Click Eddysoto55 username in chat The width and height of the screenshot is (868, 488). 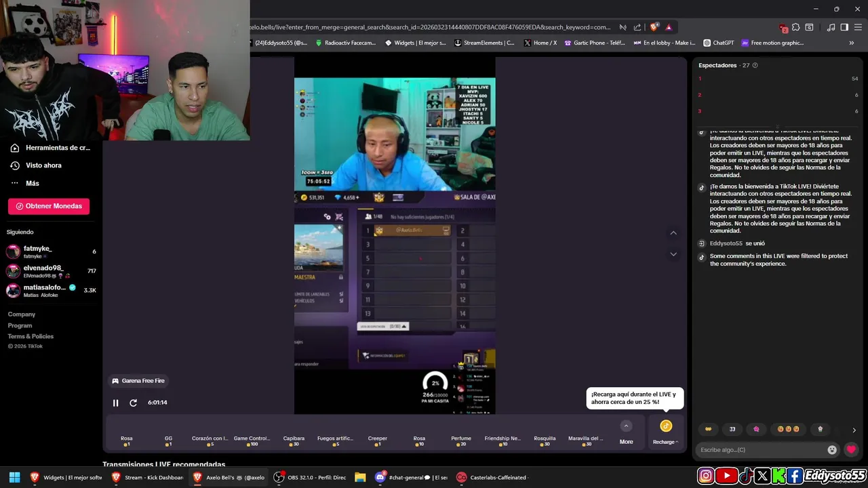pos(726,243)
